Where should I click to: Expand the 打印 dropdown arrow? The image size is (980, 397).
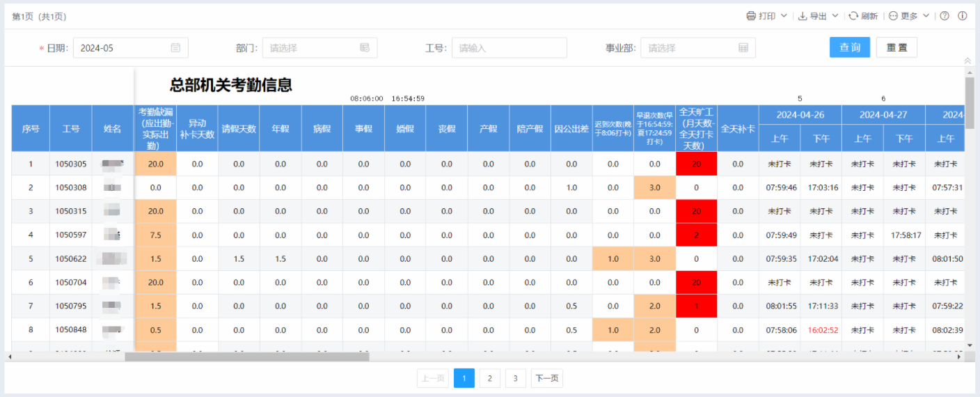tap(784, 16)
